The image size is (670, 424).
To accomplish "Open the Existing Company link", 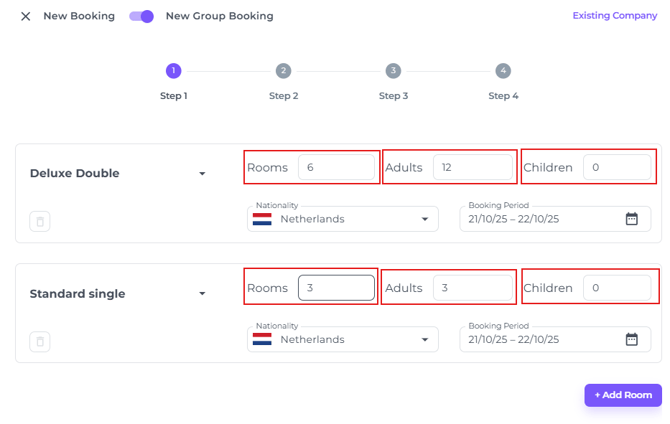I will point(614,16).
